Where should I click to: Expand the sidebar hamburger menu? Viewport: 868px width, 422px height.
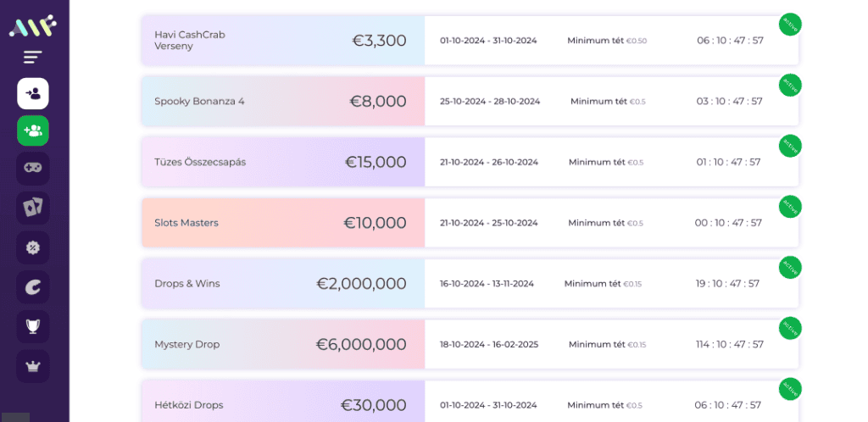(x=33, y=58)
